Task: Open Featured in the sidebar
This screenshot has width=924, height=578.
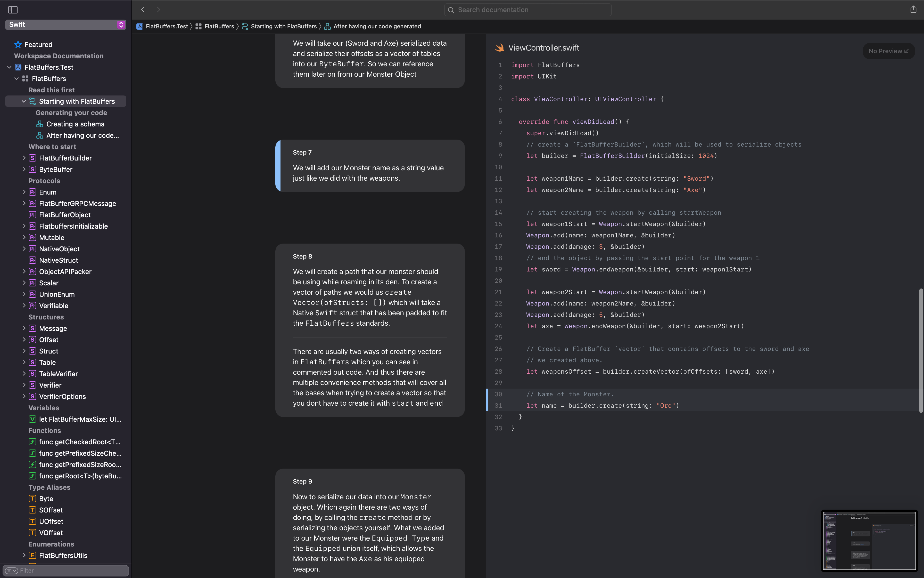Action: [38, 44]
